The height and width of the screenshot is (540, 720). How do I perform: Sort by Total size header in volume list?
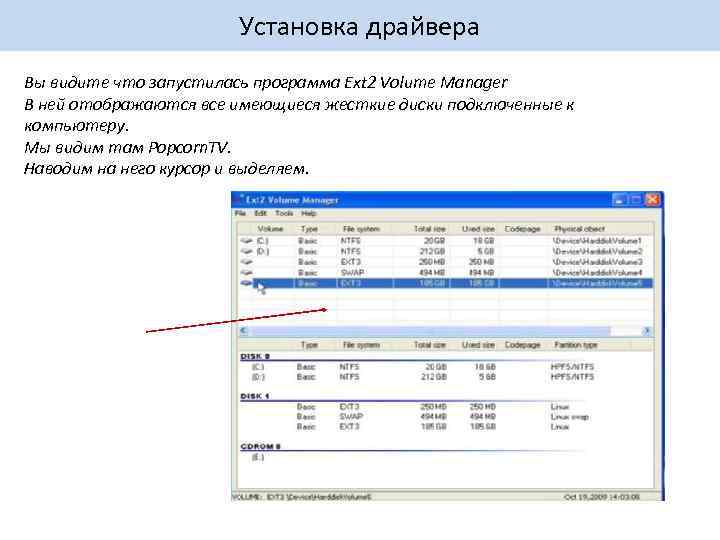[x=429, y=229]
